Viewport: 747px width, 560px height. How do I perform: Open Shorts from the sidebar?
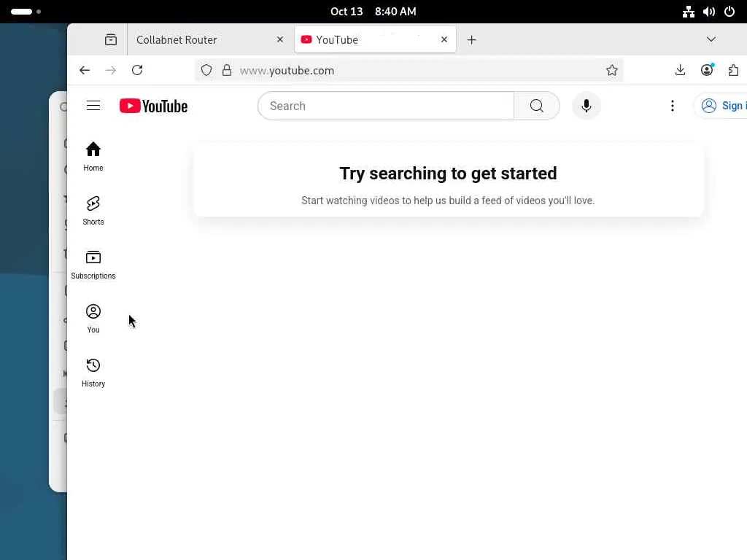pyautogui.click(x=93, y=211)
